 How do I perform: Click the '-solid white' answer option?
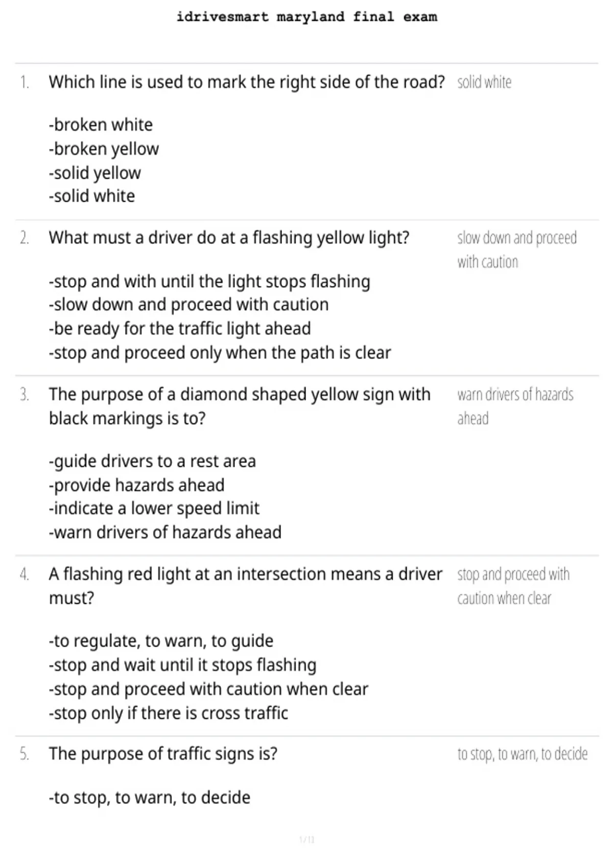click(x=92, y=196)
